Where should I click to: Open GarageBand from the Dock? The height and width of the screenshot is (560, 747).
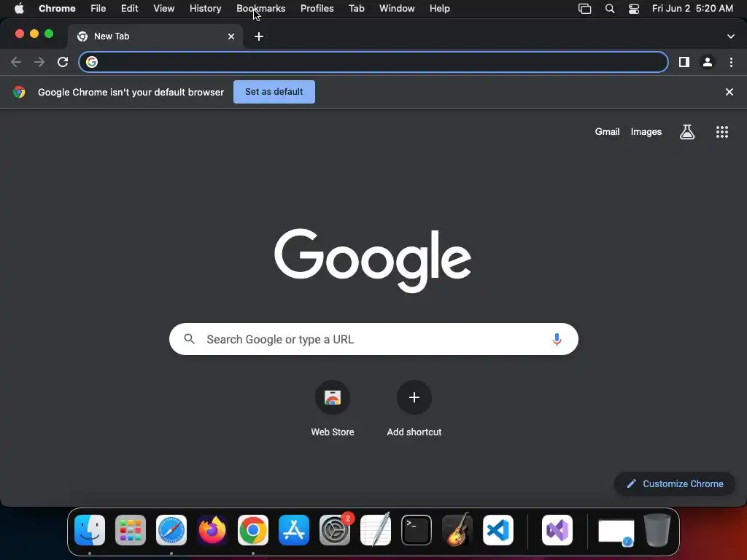457,530
